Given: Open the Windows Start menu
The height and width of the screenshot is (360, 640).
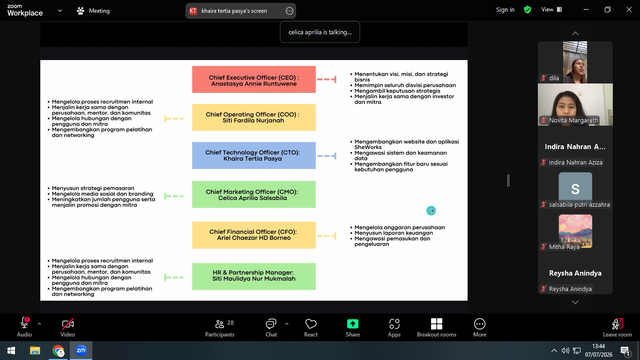Looking at the screenshot, I should click(x=11, y=351).
